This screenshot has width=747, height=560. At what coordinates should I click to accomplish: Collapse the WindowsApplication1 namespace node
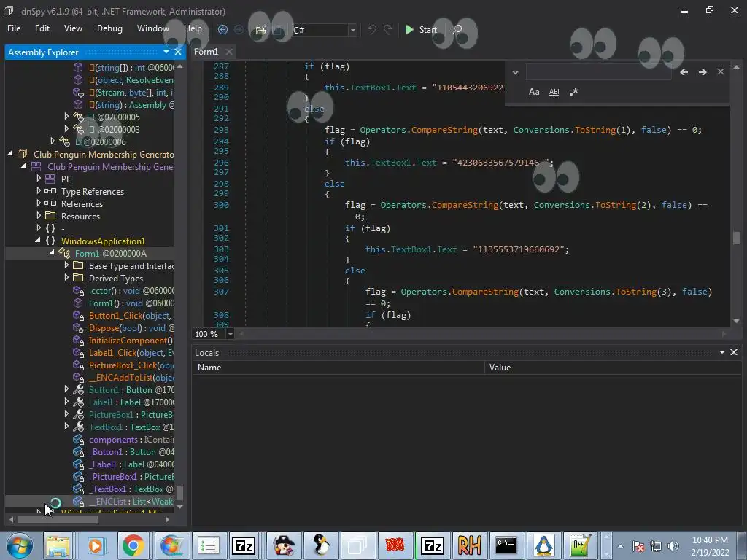coord(38,241)
